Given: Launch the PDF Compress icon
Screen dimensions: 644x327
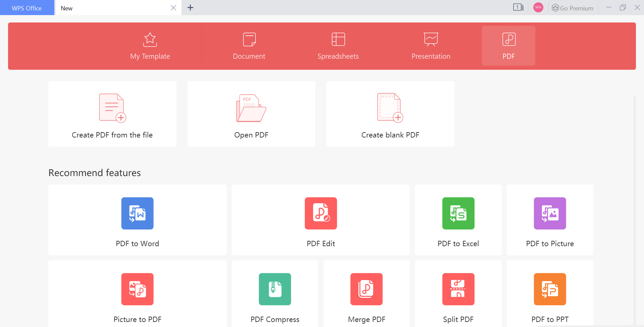Looking at the screenshot, I should [x=275, y=289].
